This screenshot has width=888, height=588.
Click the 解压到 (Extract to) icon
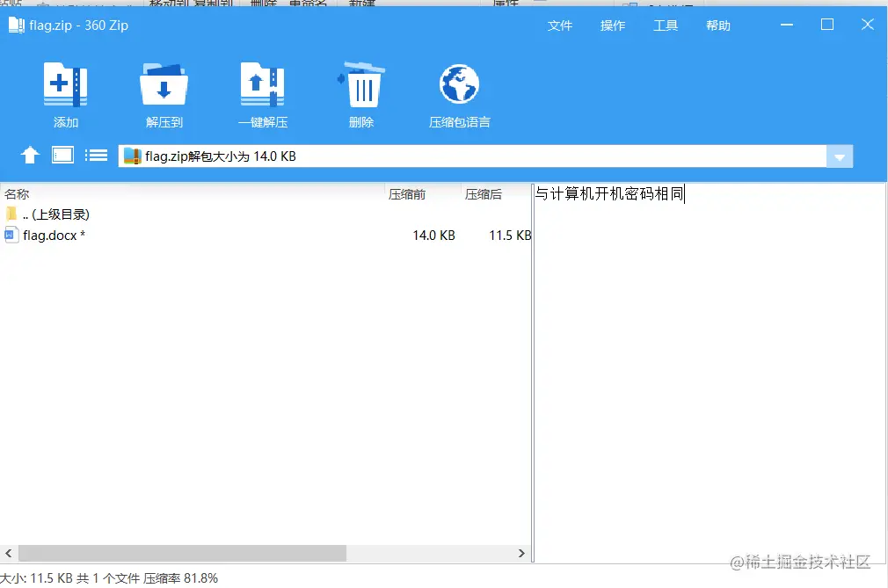tap(164, 84)
